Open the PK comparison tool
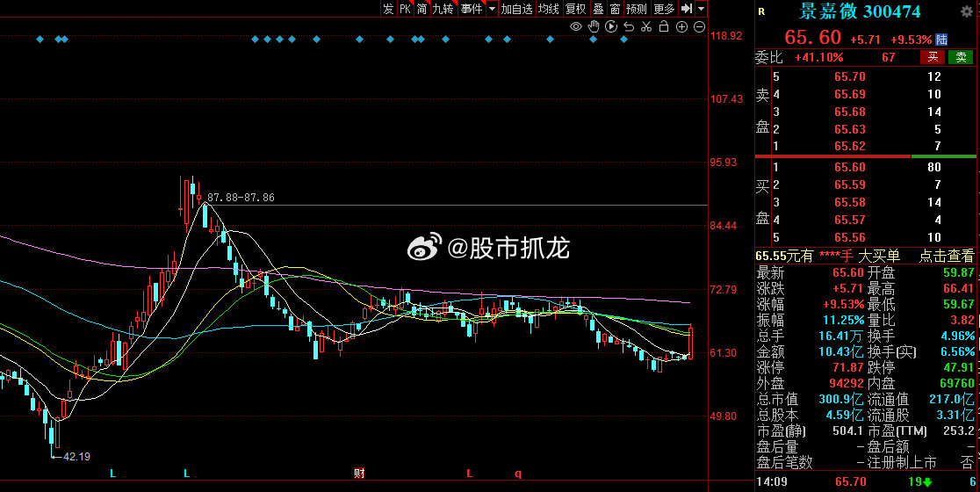Screen dimensions: 980x492 point(406,8)
